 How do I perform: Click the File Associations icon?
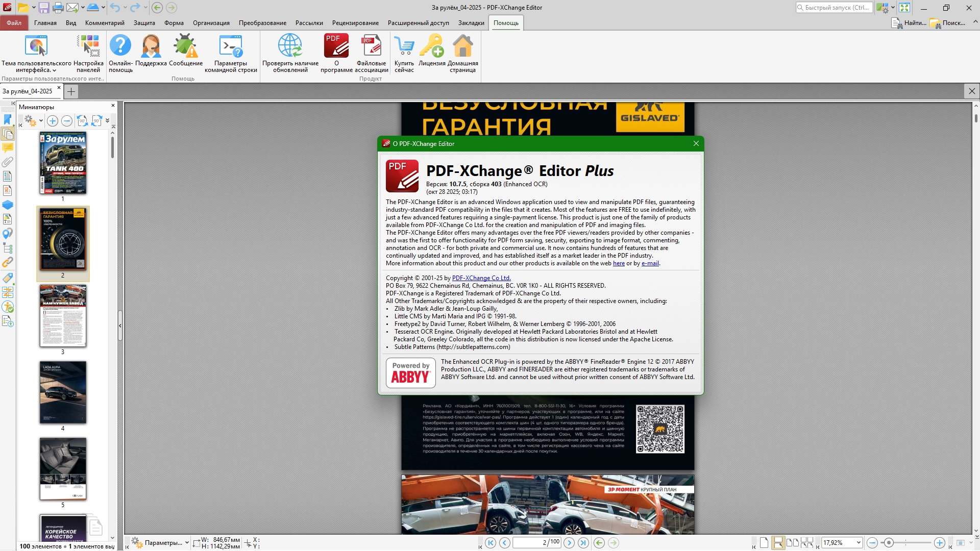(x=371, y=46)
